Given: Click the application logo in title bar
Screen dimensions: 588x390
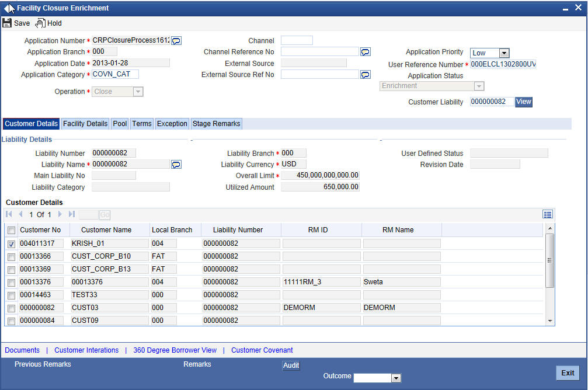Looking at the screenshot, I should point(9,8).
